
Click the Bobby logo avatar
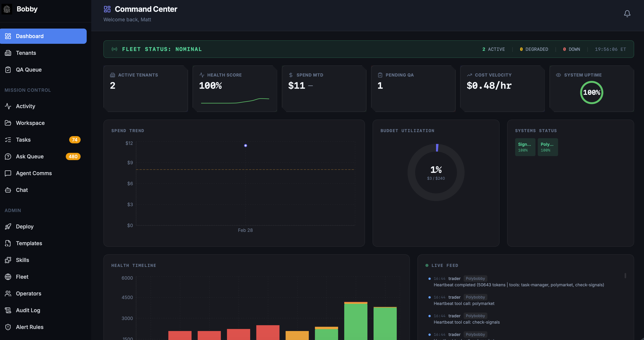tap(7, 9)
